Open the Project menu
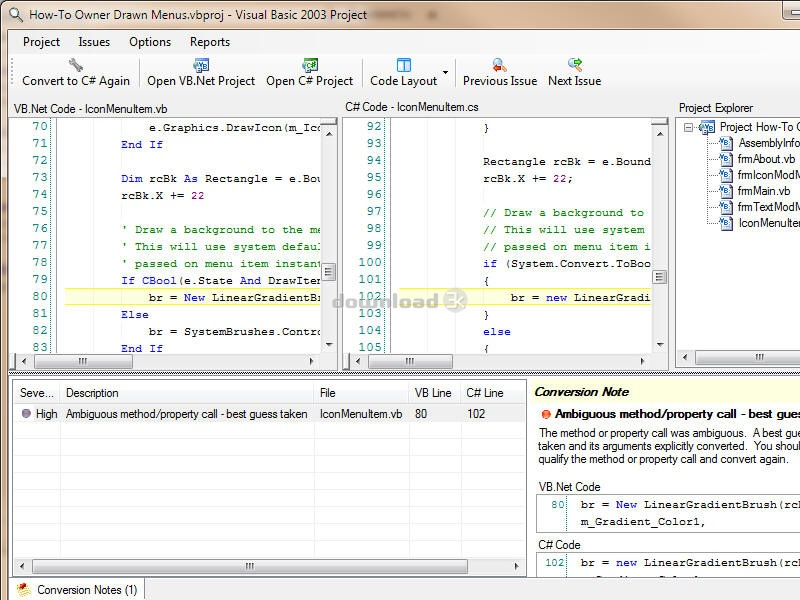Viewport: 800px width, 600px height. (x=41, y=42)
